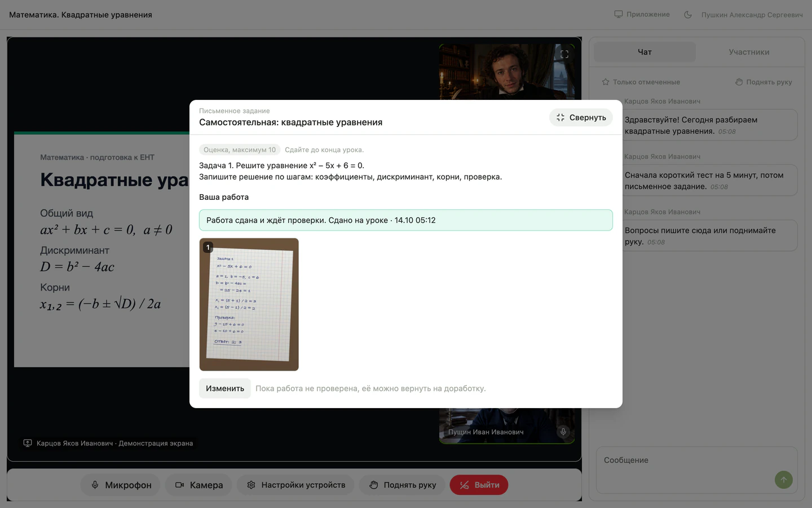The width and height of the screenshot is (812, 508).
Task: Click the star icon beside Только отмеченные
Action: click(606, 82)
